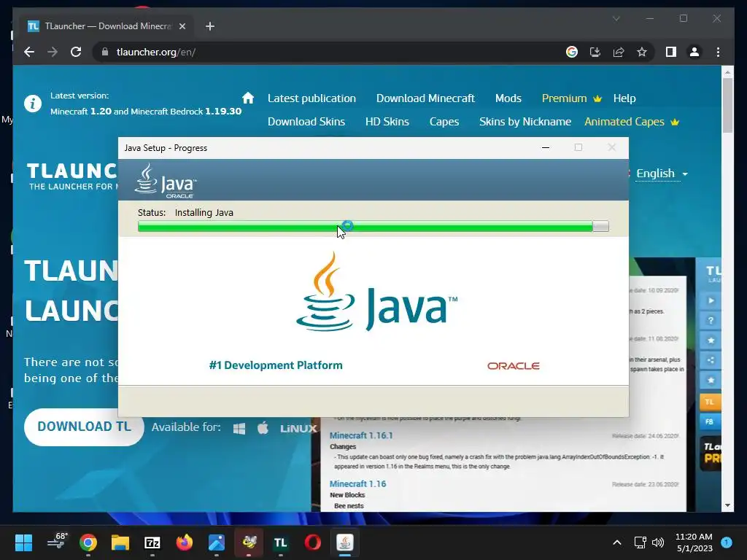Open Animated Capes link
The width and height of the screenshot is (747, 560).
point(631,122)
